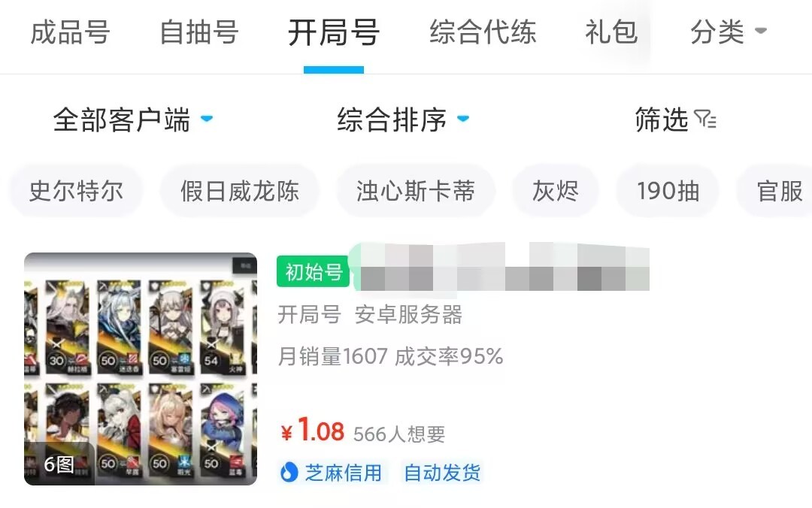Tap the 自动发货 badge
Screen dimensions: 812x508
442,473
